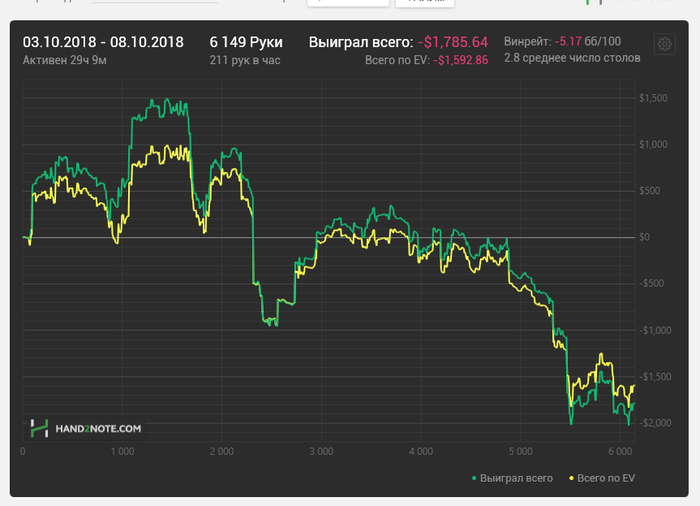Click the '5 000' x-axis label
This screenshot has width=700, height=506.
[x=521, y=452]
